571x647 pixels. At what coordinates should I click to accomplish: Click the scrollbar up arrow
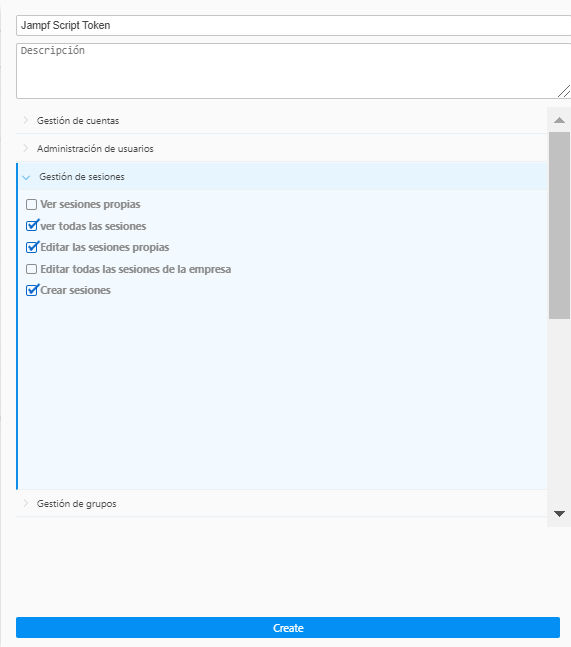pyautogui.click(x=559, y=120)
